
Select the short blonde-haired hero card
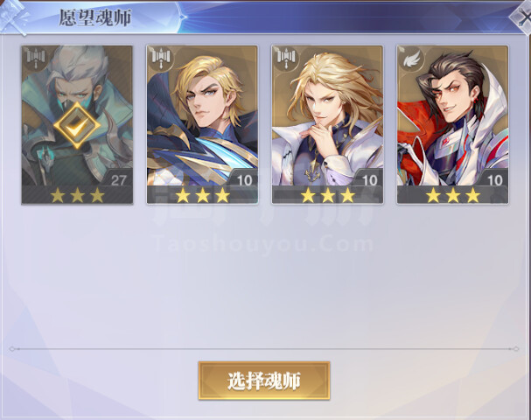coord(202,124)
